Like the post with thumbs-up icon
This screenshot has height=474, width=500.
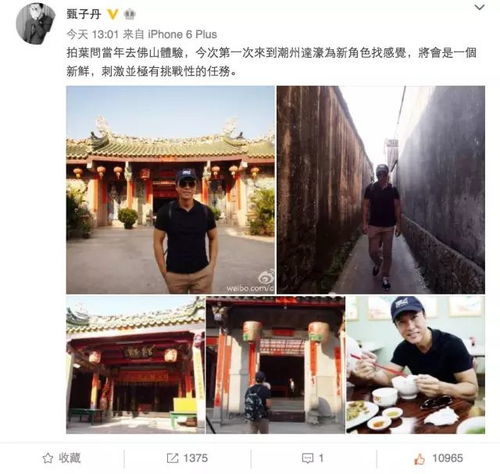pyautogui.click(x=420, y=459)
